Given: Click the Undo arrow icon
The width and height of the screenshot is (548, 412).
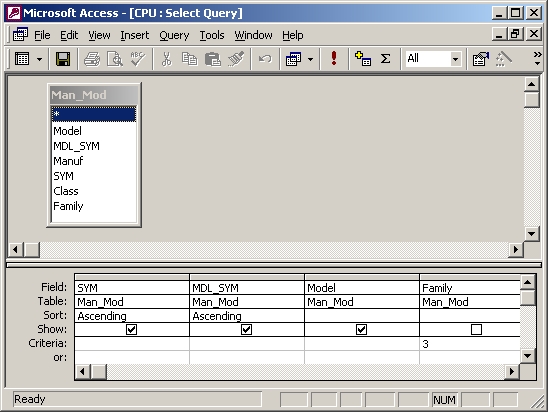Looking at the screenshot, I should (x=265, y=59).
